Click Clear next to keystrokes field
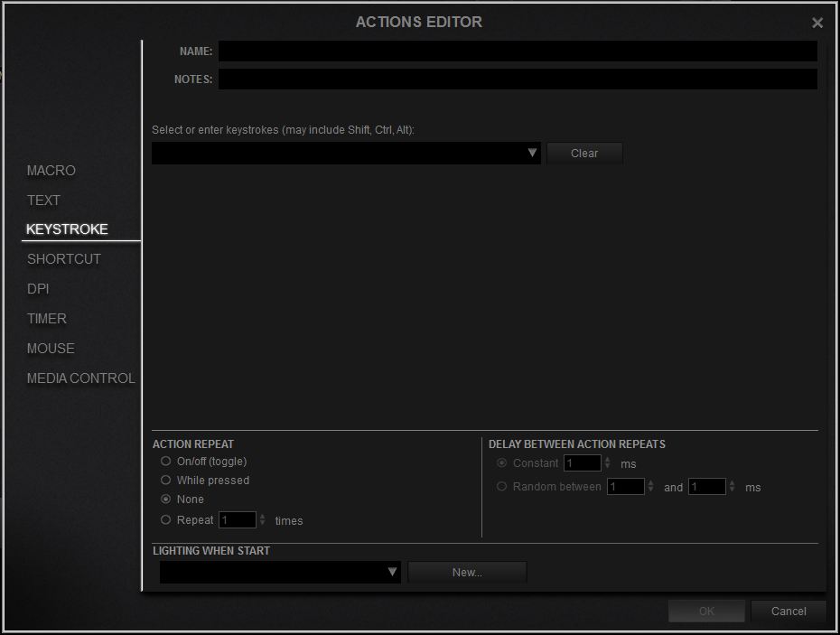This screenshot has height=635, width=840. coord(584,154)
